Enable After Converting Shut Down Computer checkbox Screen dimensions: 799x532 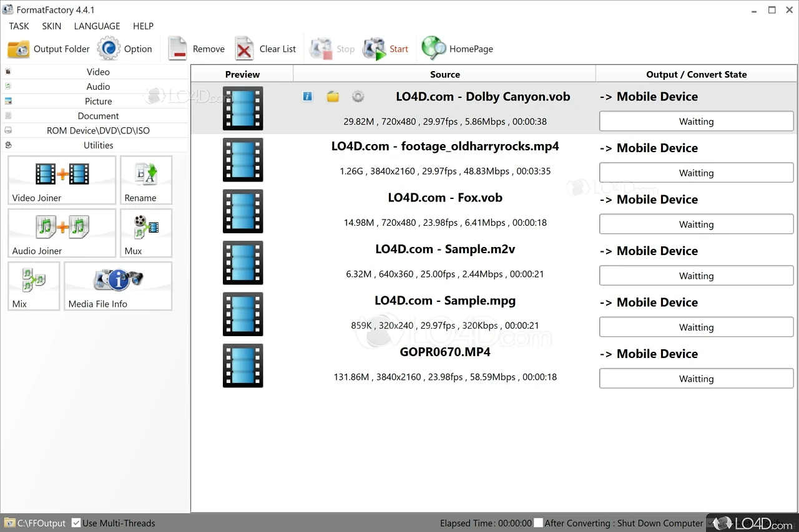click(538, 523)
